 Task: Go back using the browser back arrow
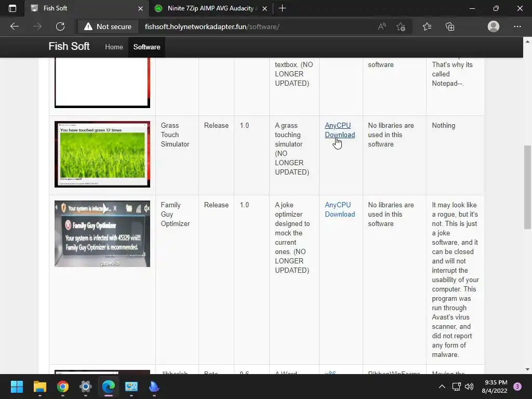coord(14,26)
